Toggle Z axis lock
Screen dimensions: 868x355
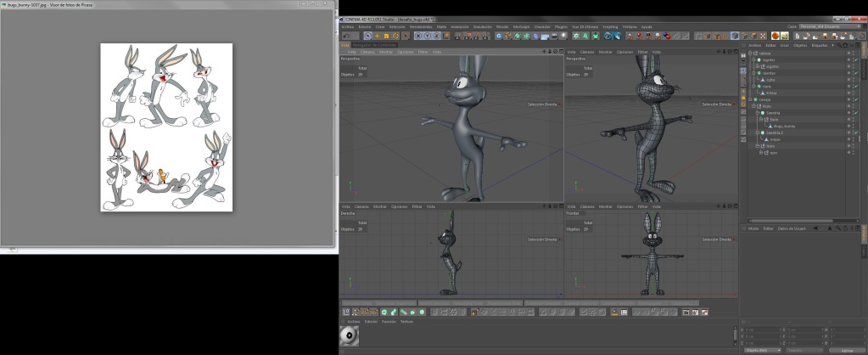coord(436,36)
